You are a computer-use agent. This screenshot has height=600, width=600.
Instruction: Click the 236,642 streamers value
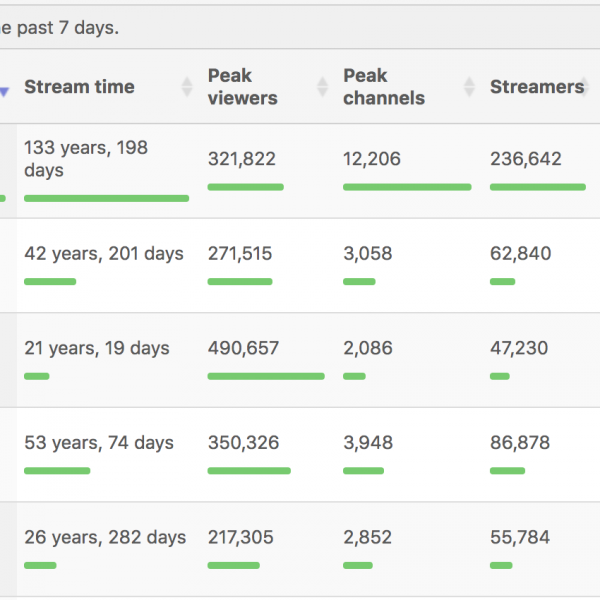pos(525,159)
